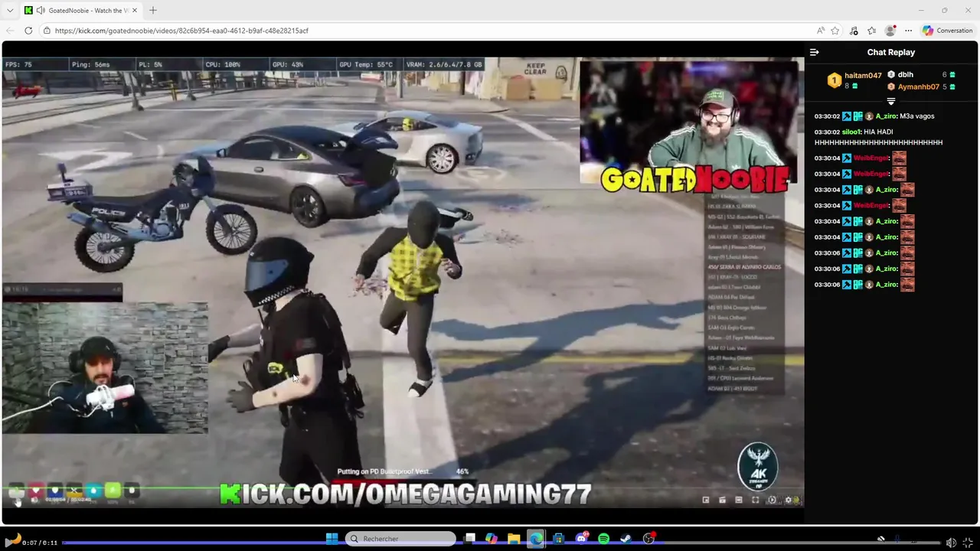Click the rank 1 gold badge
The height and width of the screenshot is (551, 980).
pyautogui.click(x=834, y=80)
